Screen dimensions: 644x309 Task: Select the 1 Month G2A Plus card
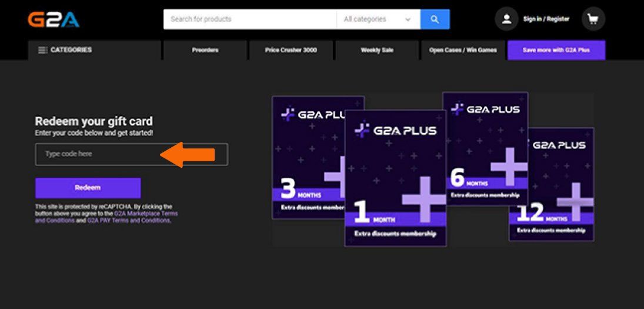click(396, 178)
